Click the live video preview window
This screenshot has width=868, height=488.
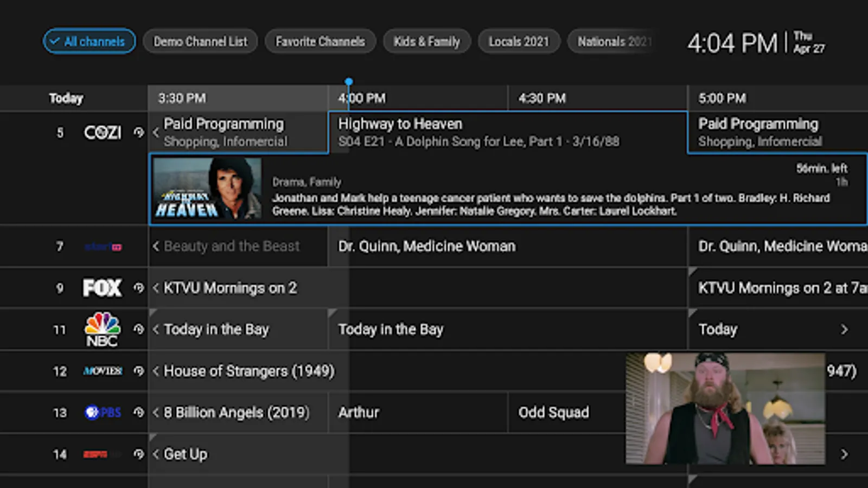click(725, 409)
